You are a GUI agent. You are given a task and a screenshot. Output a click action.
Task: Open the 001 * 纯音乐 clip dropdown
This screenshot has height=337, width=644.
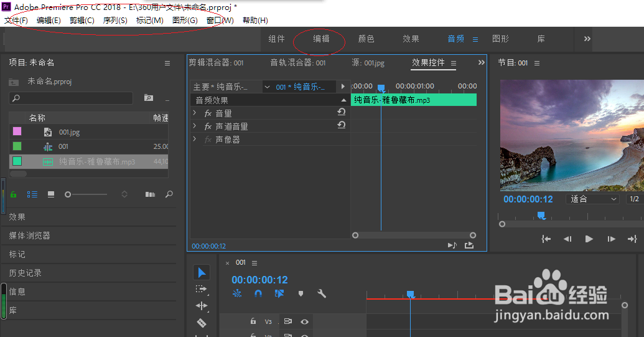click(267, 87)
